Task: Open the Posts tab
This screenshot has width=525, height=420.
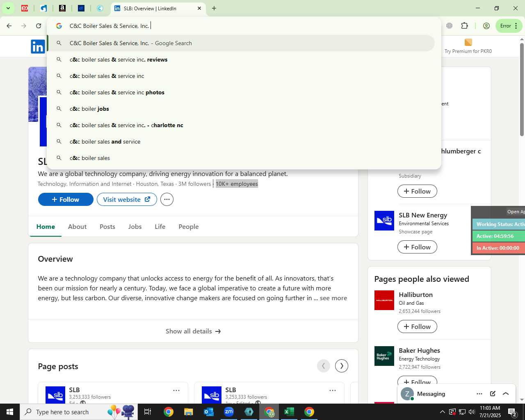Action: pyautogui.click(x=107, y=226)
